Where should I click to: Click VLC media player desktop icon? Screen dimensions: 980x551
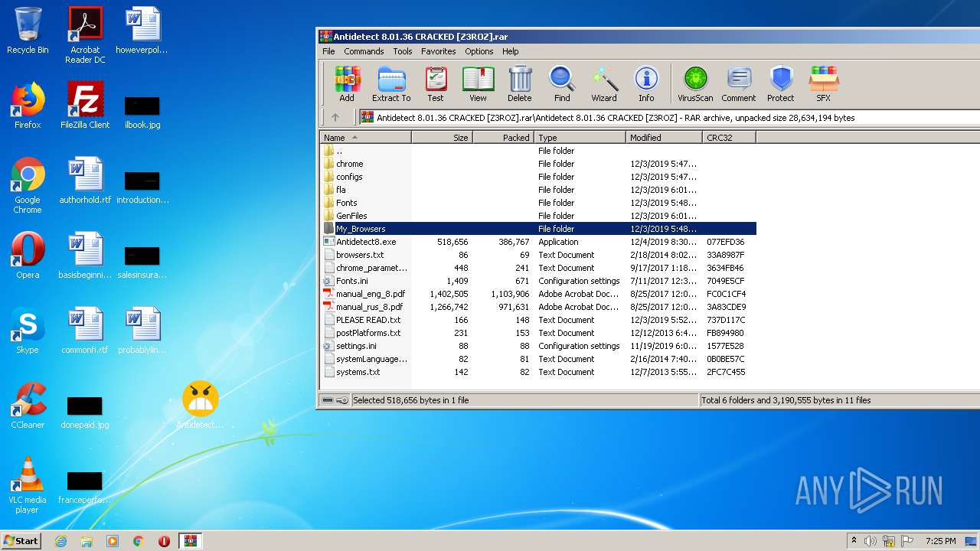pyautogui.click(x=28, y=485)
